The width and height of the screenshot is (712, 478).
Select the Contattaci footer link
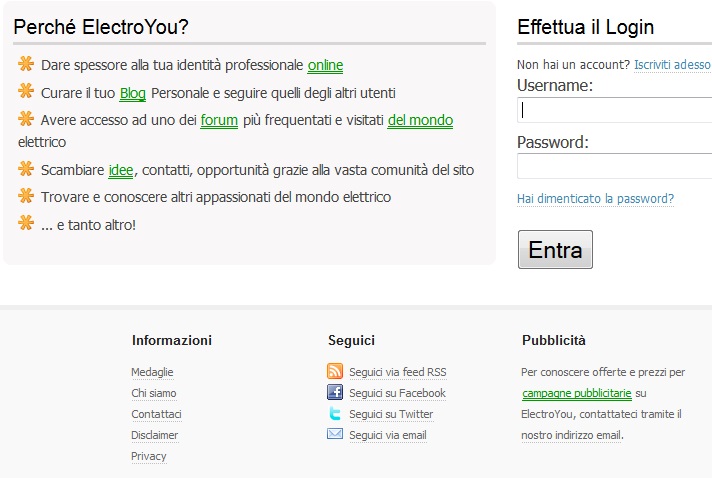[x=156, y=414]
